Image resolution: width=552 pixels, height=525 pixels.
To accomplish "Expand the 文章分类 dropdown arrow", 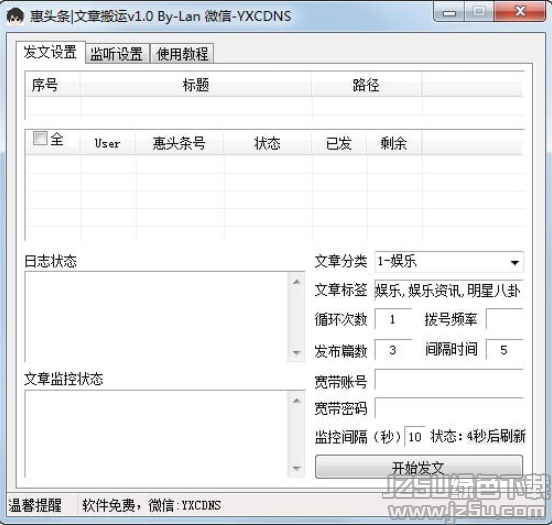I will 514,262.
